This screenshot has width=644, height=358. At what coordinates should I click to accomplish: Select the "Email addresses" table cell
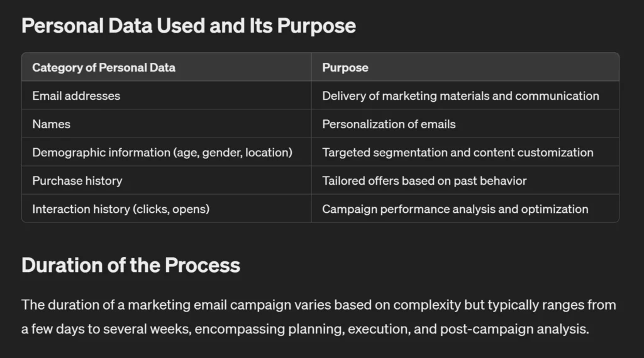(76, 96)
